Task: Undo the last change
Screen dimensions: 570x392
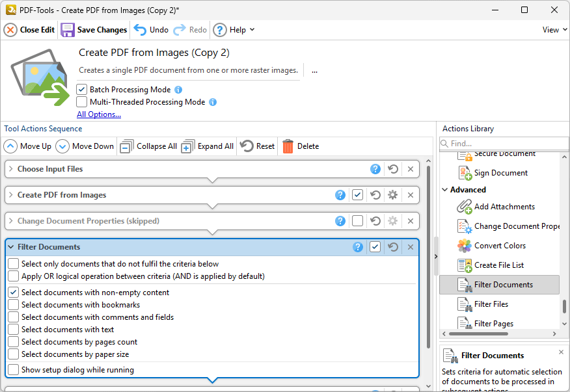Action: tap(151, 30)
